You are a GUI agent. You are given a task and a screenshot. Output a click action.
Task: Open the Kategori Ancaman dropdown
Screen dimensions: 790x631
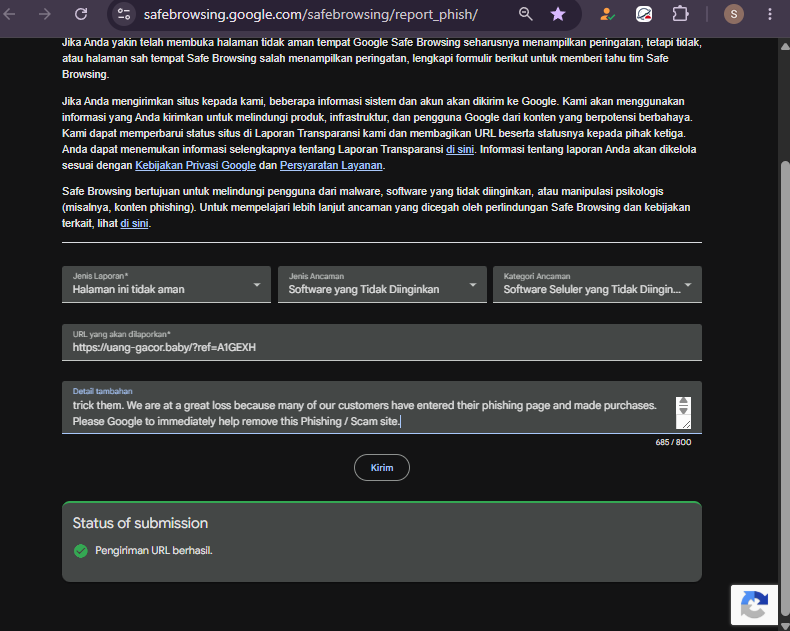pyautogui.click(x=597, y=285)
